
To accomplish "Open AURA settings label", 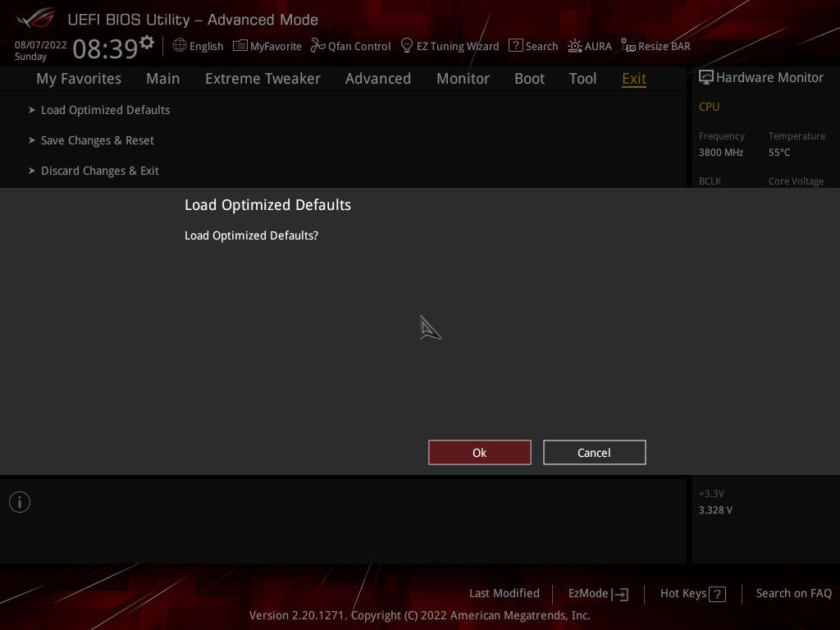I will [598, 47].
